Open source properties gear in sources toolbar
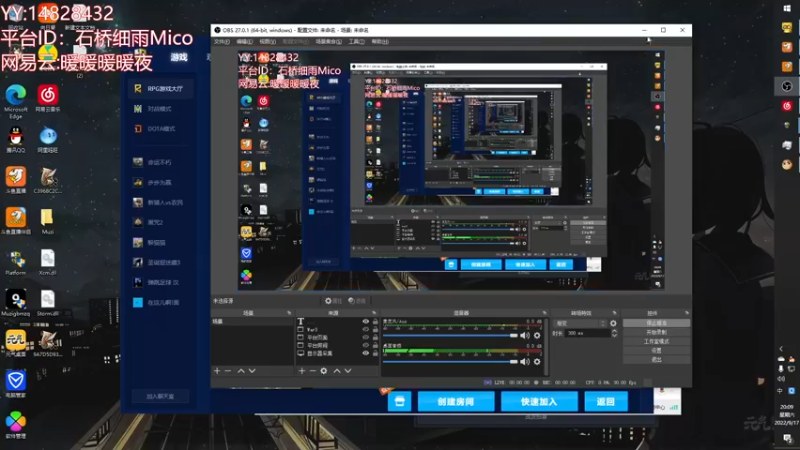The height and width of the screenshot is (450, 800). pyautogui.click(x=323, y=371)
